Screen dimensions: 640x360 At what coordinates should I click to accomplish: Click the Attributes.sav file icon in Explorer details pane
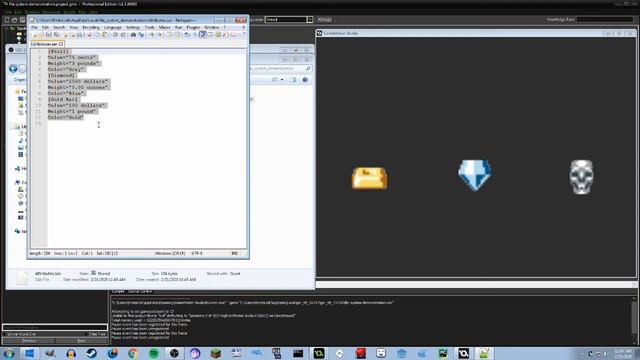(22, 277)
